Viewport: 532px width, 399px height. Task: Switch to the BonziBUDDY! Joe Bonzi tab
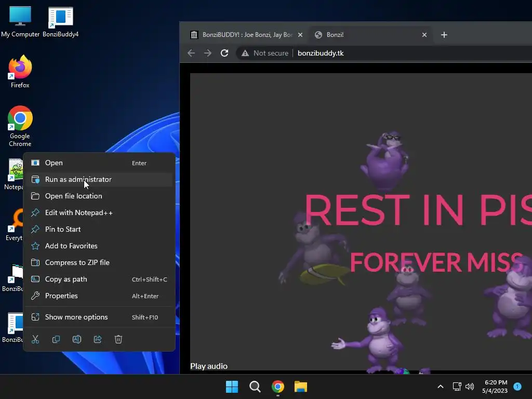point(246,35)
